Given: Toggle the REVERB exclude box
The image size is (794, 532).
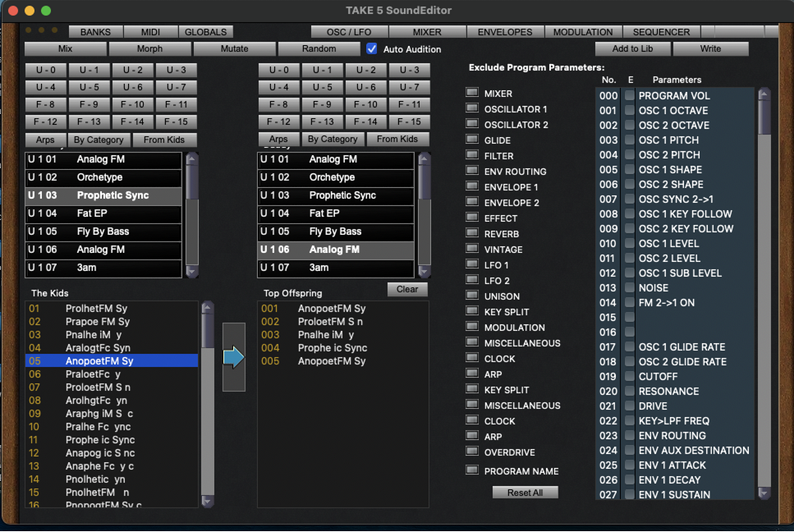Looking at the screenshot, I should 472,233.
